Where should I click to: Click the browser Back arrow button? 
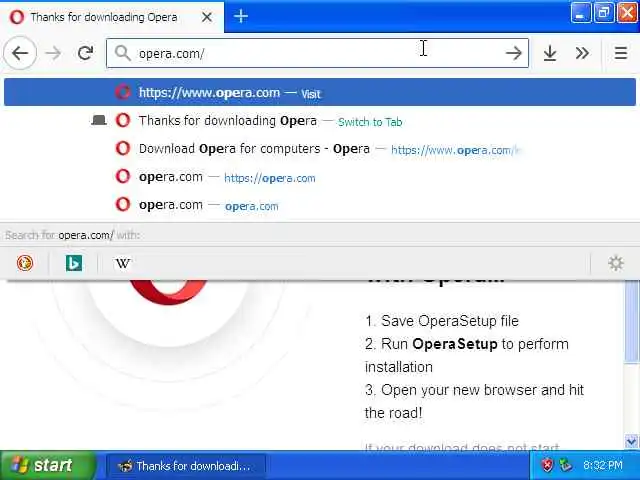pos(20,53)
